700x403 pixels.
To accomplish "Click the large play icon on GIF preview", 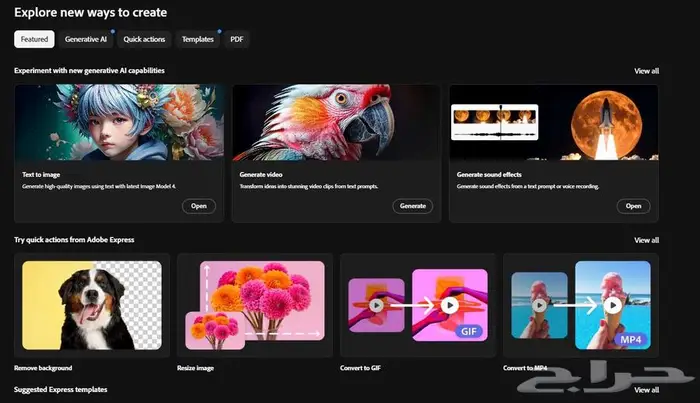I will click(450, 305).
